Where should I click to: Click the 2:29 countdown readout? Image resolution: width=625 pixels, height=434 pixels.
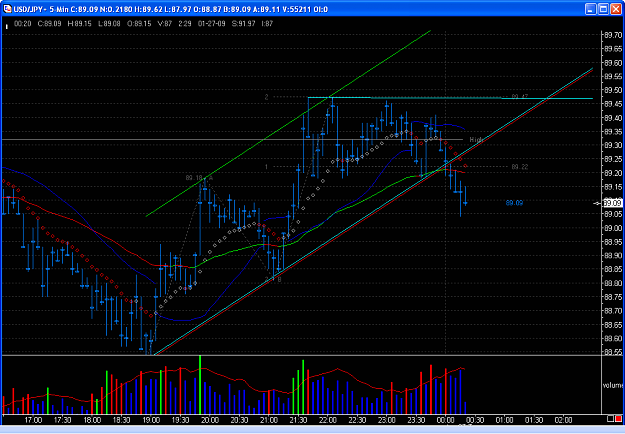click(x=185, y=24)
